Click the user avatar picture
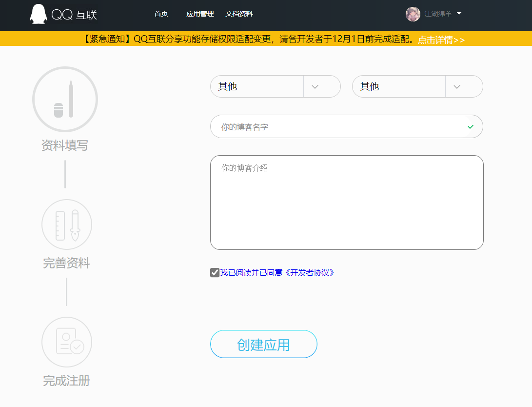 pyautogui.click(x=413, y=14)
